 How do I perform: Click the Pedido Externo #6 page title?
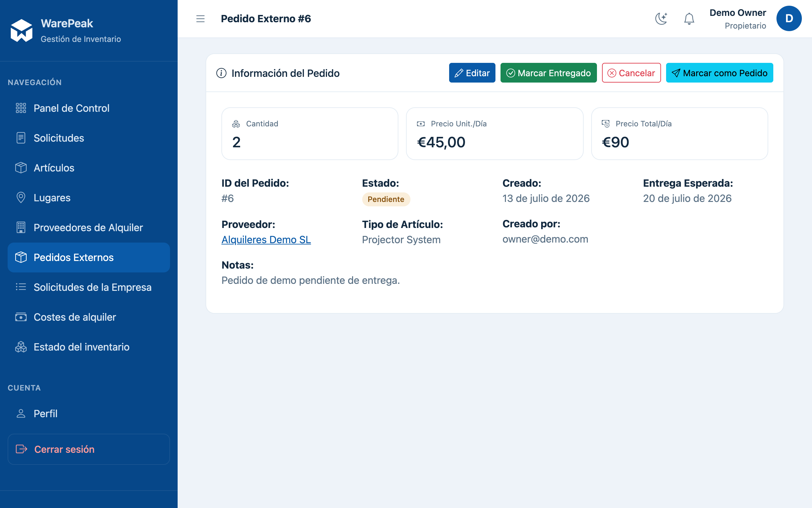[266, 18]
